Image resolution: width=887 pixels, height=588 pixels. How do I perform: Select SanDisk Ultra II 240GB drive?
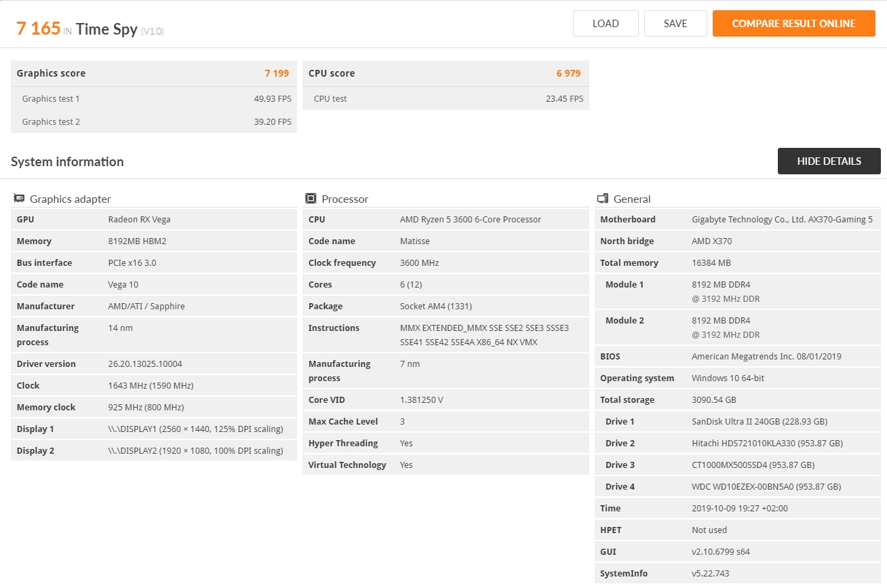click(760, 421)
